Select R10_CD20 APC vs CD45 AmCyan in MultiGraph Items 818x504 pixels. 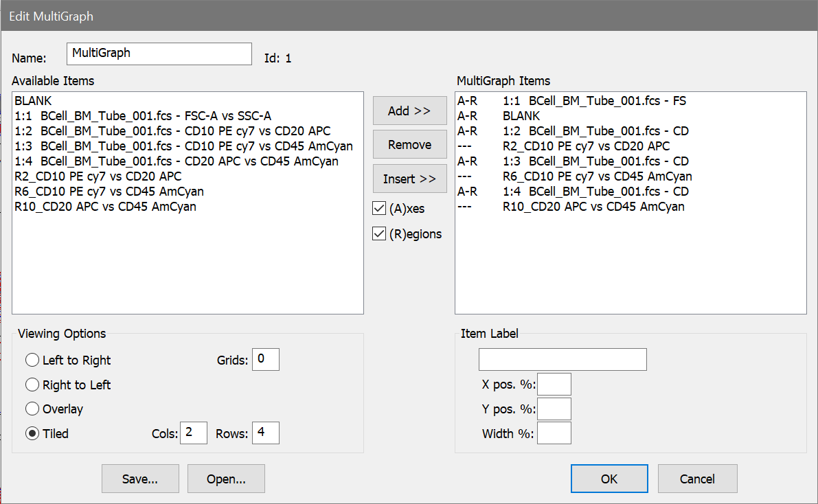[593, 207]
